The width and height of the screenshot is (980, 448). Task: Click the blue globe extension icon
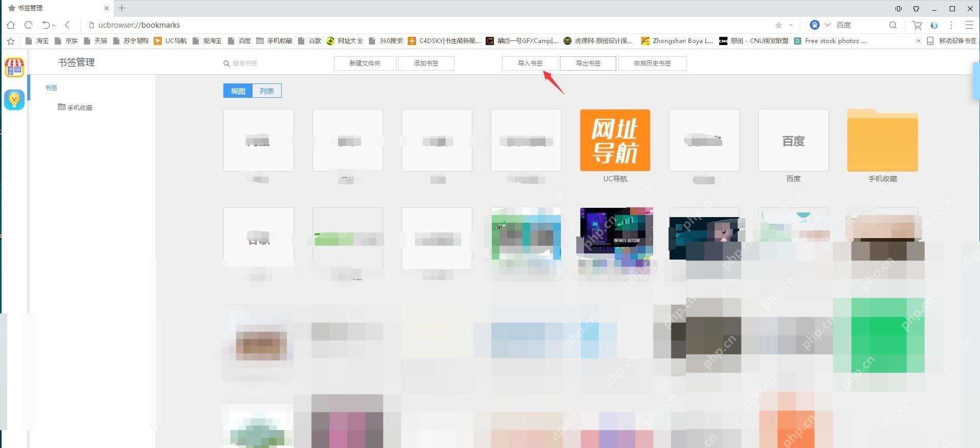point(934,25)
